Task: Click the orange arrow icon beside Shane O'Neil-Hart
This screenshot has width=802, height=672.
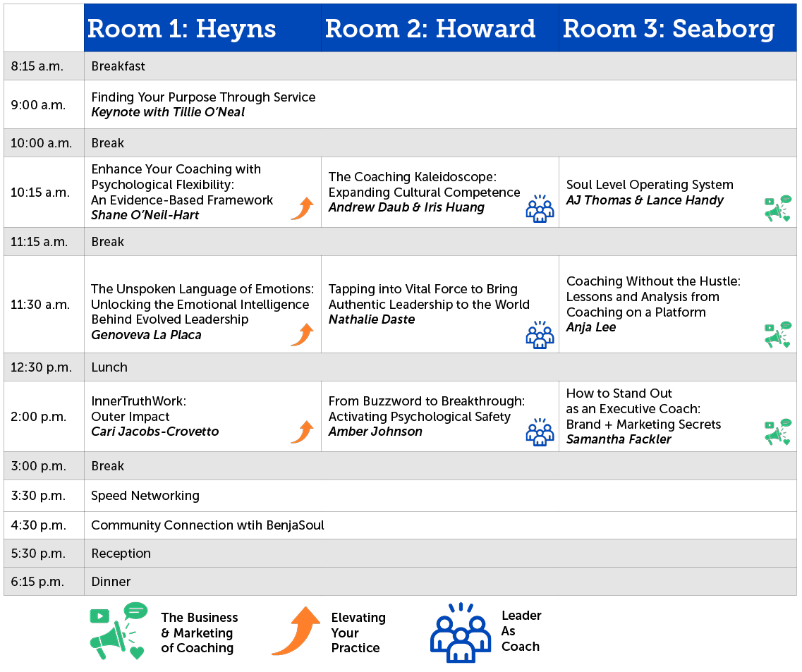Action: click(x=303, y=209)
